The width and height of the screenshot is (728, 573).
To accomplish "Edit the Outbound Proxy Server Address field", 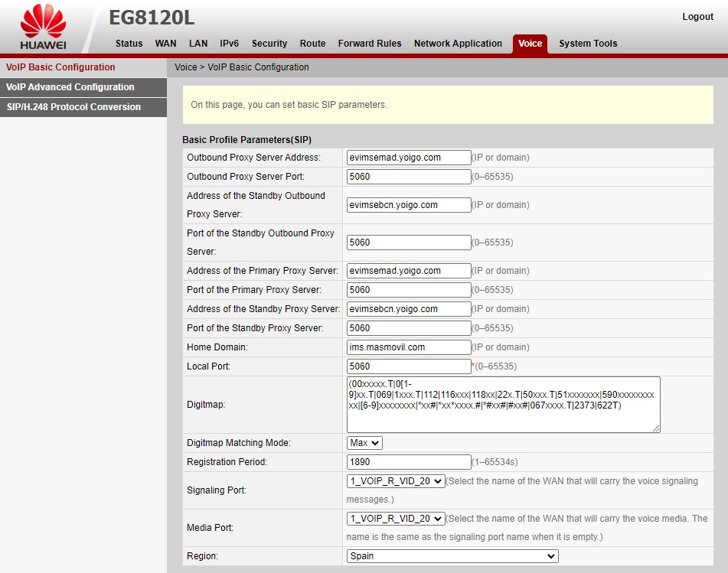I will pyautogui.click(x=409, y=158).
